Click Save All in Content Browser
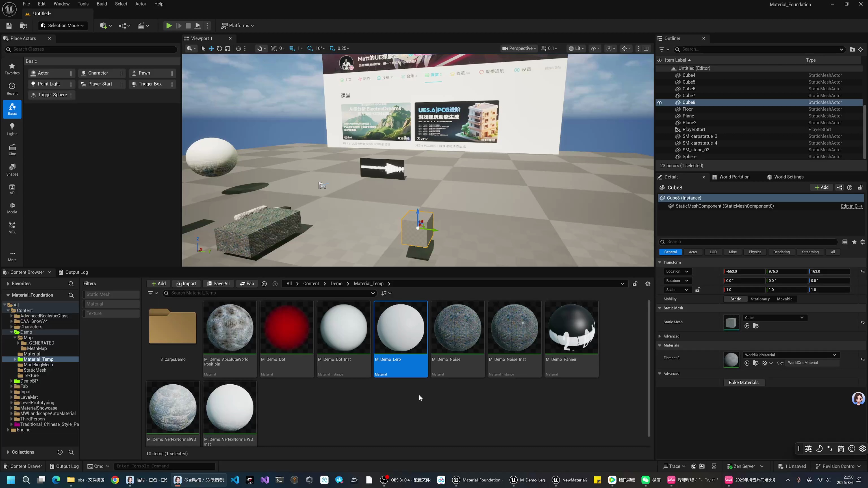Screen dimensions: 868x488 tap(218, 284)
